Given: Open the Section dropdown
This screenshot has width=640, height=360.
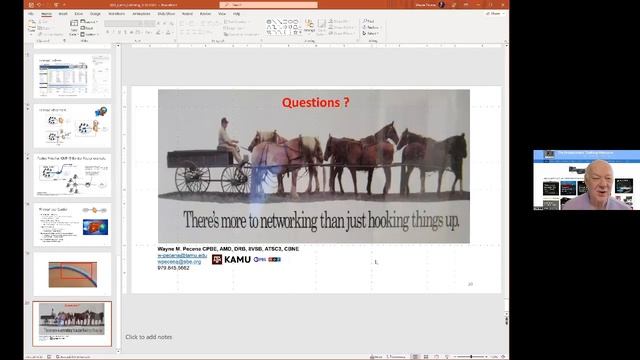Looking at the screenshot, I should (89, 34).
